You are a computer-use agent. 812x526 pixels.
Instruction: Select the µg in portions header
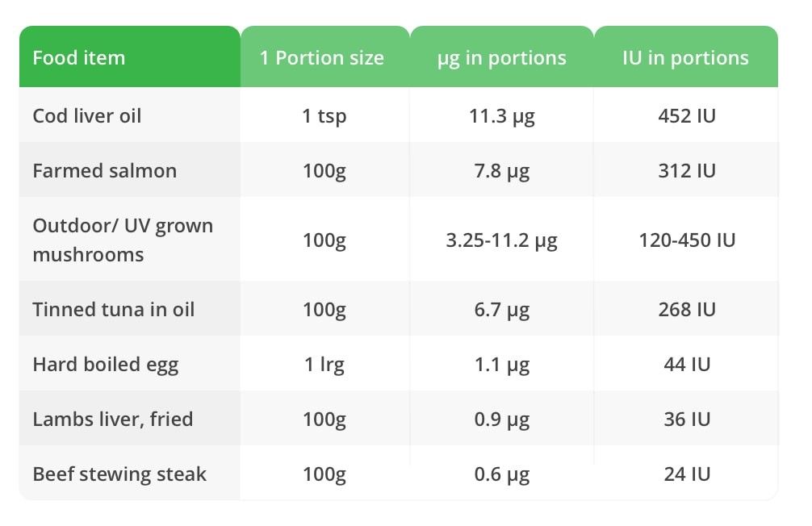point(501,58)
